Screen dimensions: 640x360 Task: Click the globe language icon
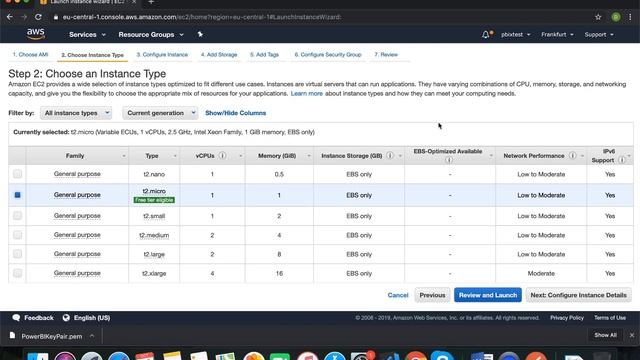(66, 318)
